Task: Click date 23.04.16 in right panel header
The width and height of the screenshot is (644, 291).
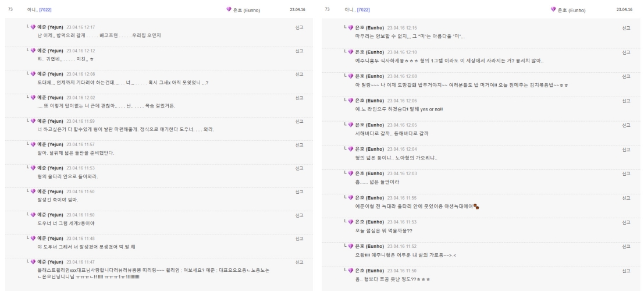Action: tap(624, 9)
